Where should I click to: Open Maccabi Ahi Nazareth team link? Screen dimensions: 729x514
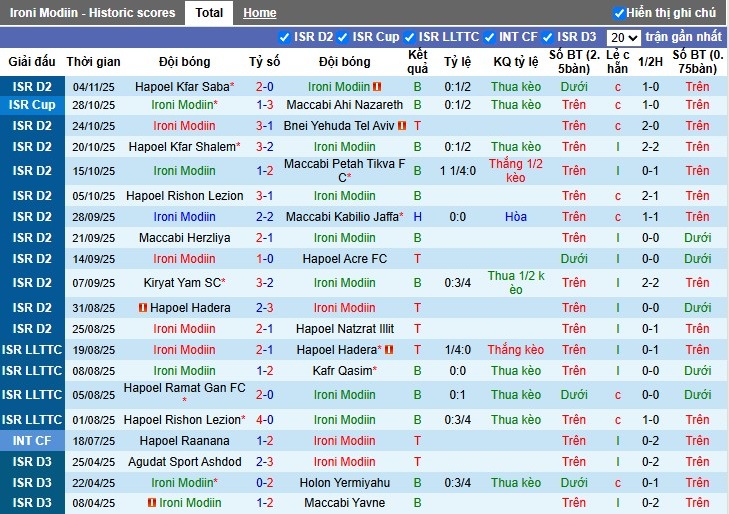[x=345, y=105]
